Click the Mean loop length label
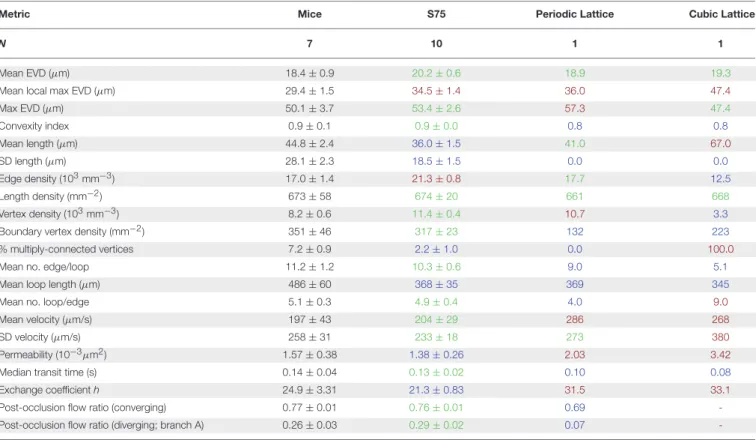Viewport: 756px width, 440px height. point(50,284)
